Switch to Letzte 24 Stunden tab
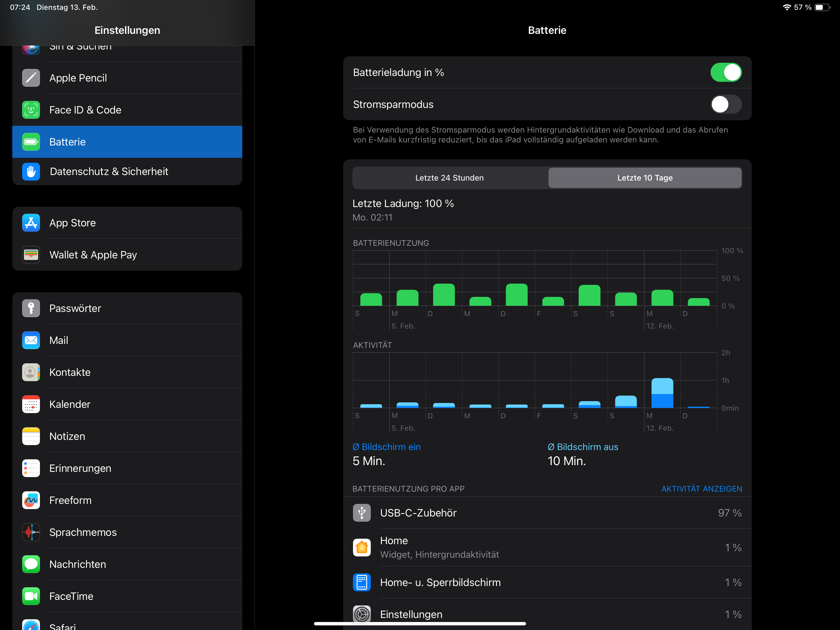The image size is (840, 630). click(449, 178)
